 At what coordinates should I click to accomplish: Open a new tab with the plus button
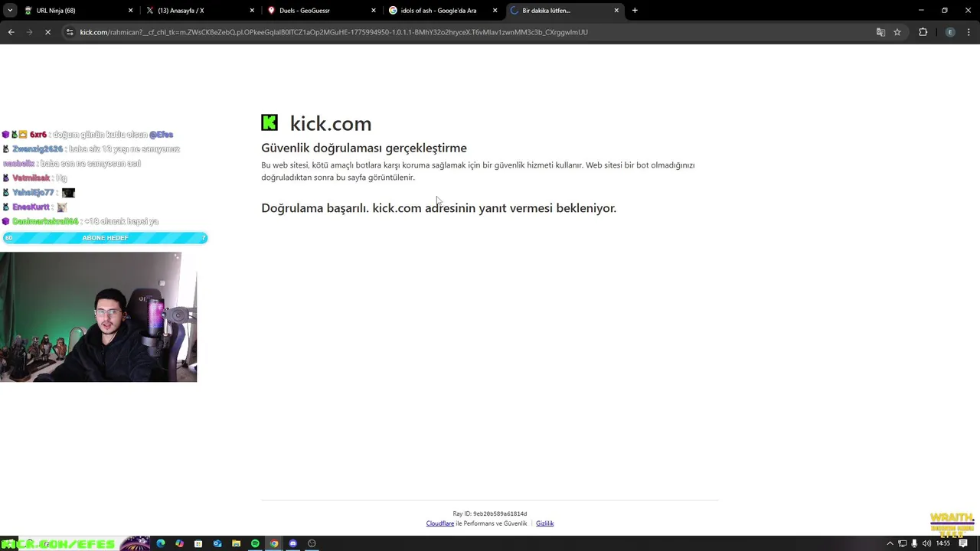coord(635,11)
